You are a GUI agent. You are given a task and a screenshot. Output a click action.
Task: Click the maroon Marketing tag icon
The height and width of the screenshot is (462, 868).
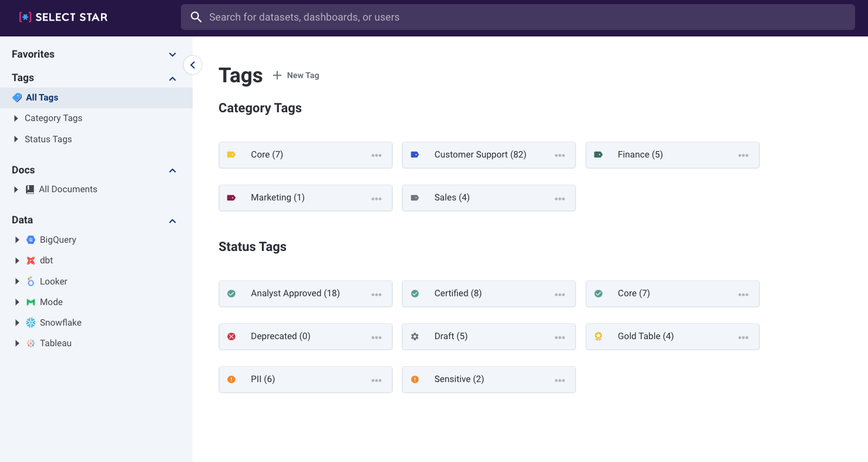pyautogui.click(x=231, y=197)
